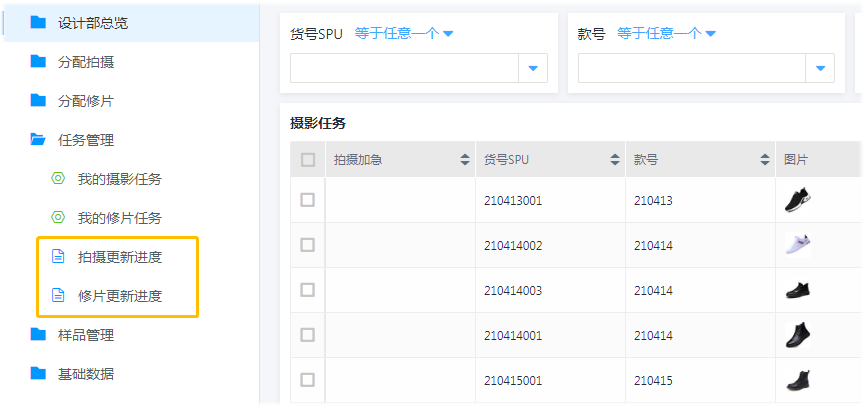Click the 分配拍摄 folder icon
865x407 pixels.
pyautogui.click(x=38, y=61)
